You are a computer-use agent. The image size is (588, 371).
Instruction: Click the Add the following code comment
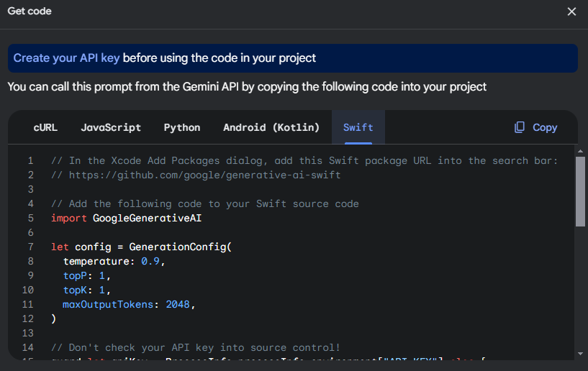click(204, 204)
